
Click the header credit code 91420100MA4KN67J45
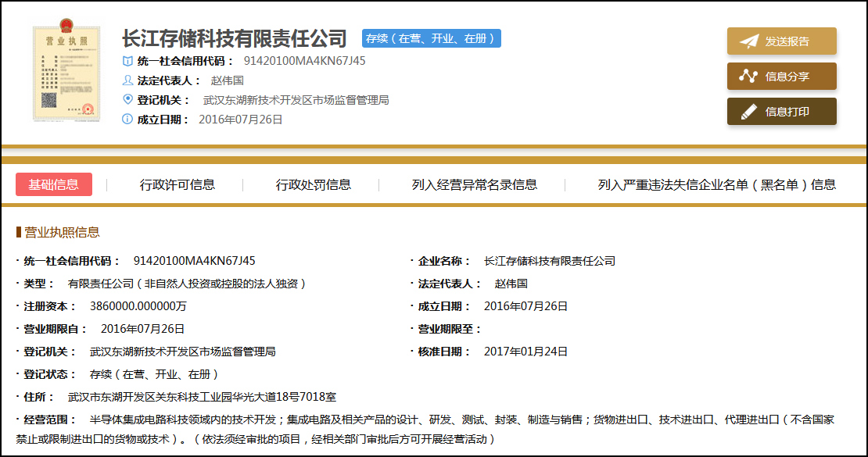305,61
